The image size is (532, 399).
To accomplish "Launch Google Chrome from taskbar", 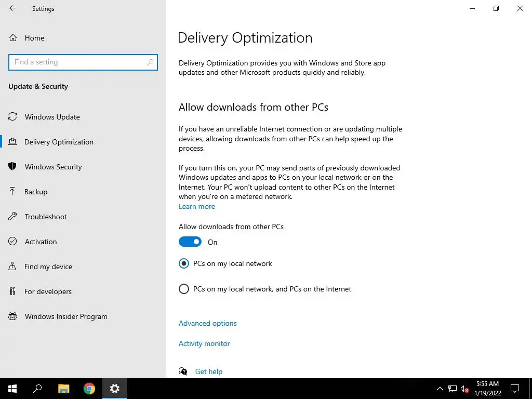I will [89, 389].
